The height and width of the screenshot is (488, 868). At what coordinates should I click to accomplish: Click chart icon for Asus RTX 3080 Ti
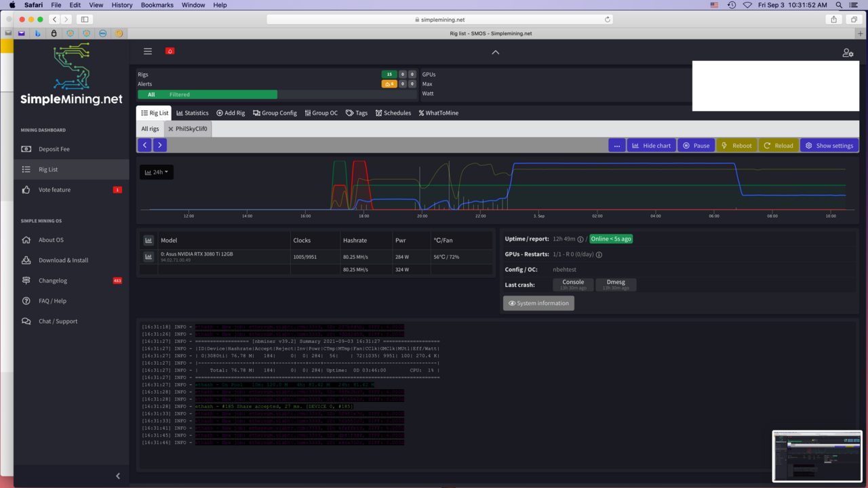tap(149, 256)
